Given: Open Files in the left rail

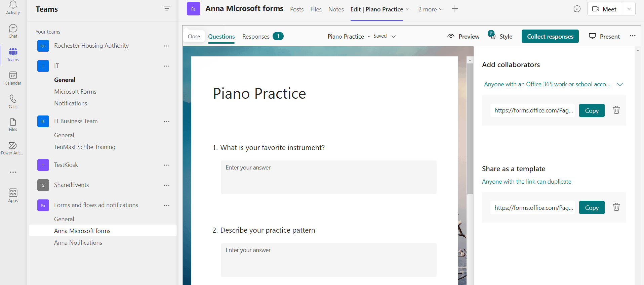Looking at the screenshot, I should (13, 125).
